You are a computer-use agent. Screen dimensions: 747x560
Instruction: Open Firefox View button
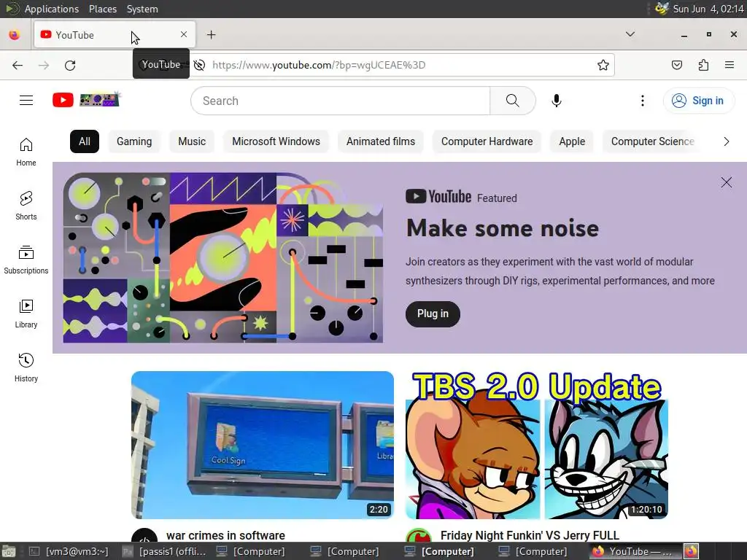click(15, 35)
